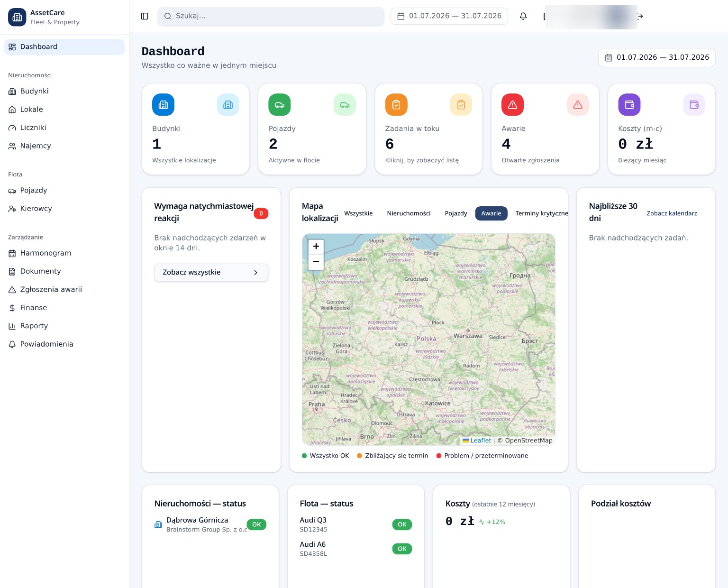This screenshot has width=728, height=588.
Task: Click Dąbrowa Górnicza property entry
Action: pyautogui.click(x=210, y=524)
